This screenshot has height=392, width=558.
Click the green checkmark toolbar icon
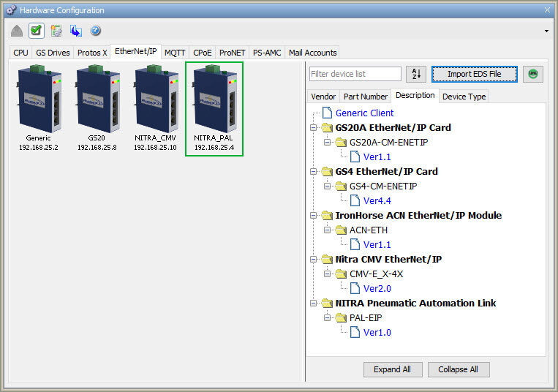tap(37, 31)
